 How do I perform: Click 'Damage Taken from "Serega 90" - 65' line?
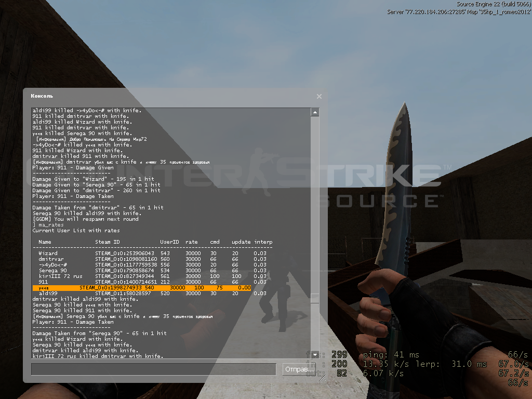pos(99,333)
